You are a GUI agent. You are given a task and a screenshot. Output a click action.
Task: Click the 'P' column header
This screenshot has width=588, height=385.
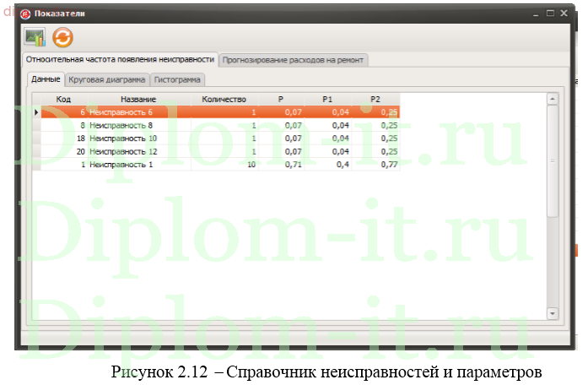click(x=281, y=99)
